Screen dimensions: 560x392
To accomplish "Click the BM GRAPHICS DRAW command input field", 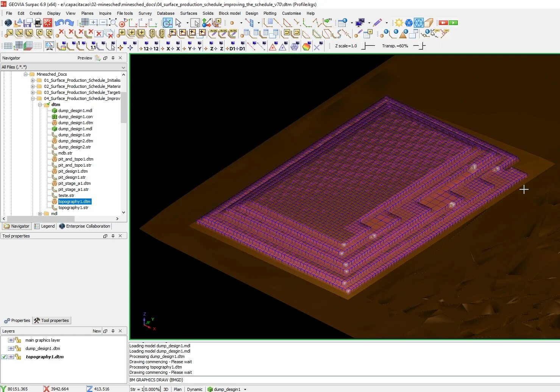I will click(344, 380).
